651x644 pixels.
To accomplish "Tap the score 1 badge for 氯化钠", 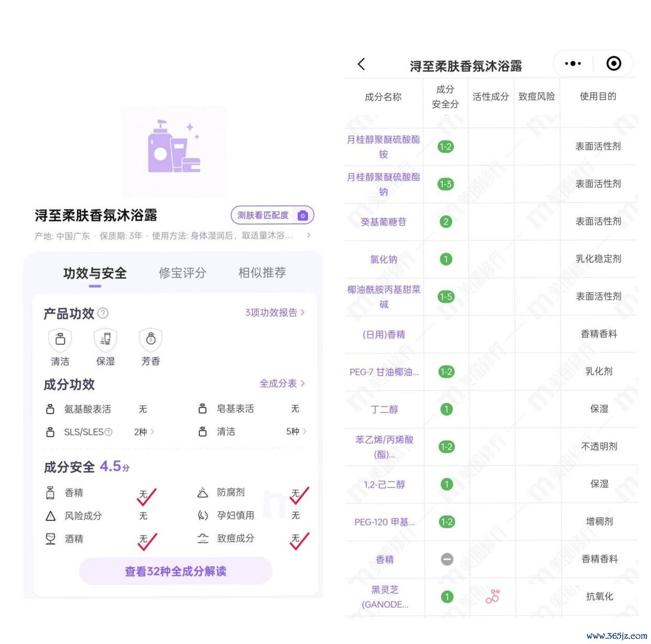I will pos(446,259).
